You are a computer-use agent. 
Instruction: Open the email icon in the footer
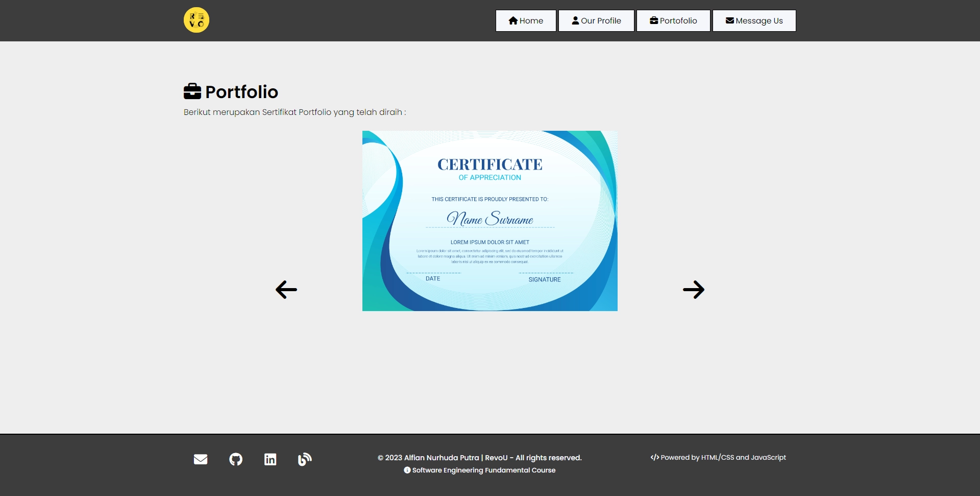tap(201, 459)
